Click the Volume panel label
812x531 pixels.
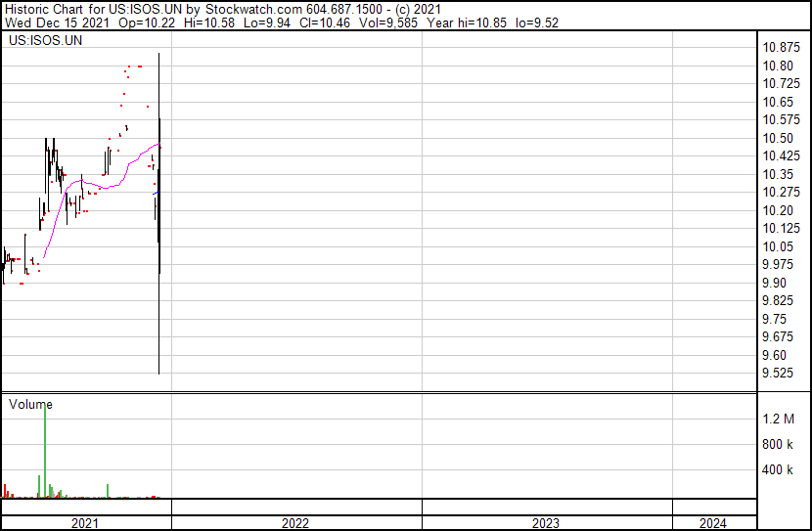30,404
